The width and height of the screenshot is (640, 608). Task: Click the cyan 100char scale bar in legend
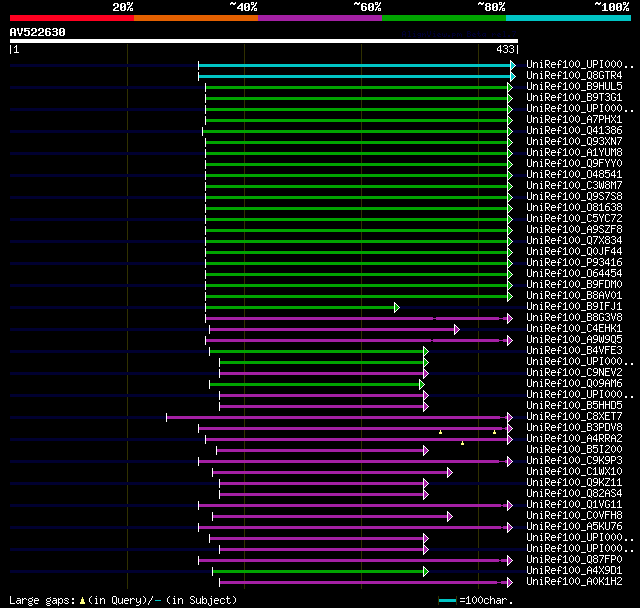pyautogui.click(x=447, y=600)
